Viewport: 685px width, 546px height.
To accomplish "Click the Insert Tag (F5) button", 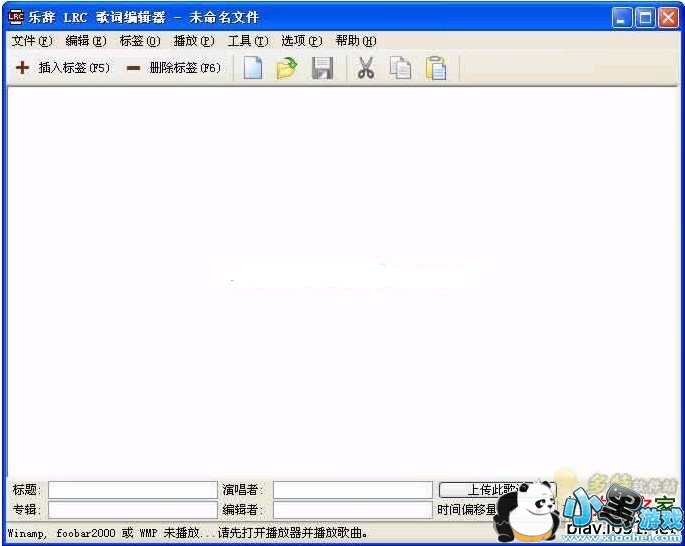I will 62,68.
